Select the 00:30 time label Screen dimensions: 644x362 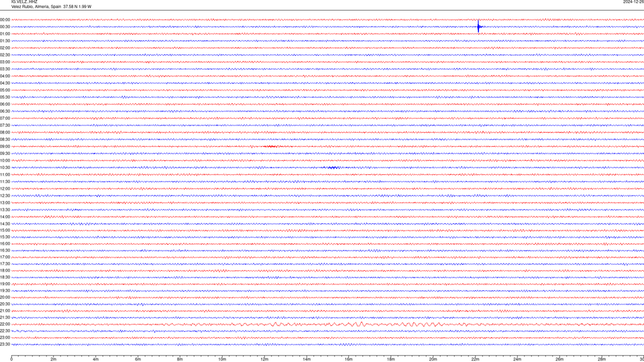[5, 27]
